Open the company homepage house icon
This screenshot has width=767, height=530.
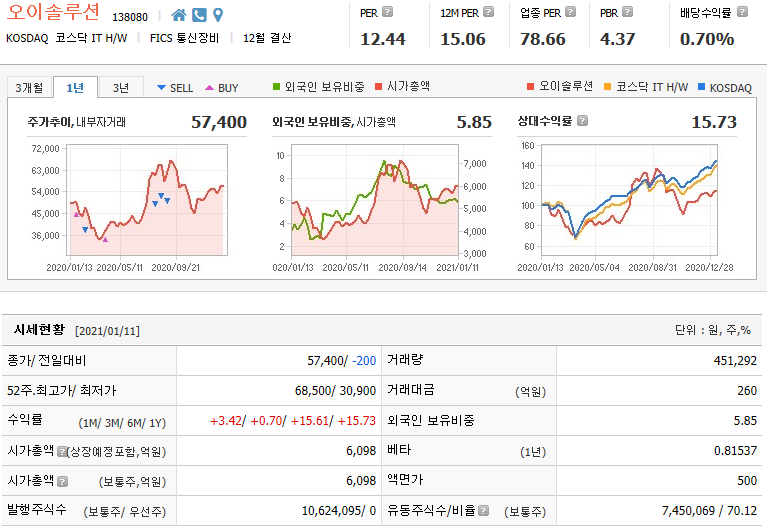(179, 16)
